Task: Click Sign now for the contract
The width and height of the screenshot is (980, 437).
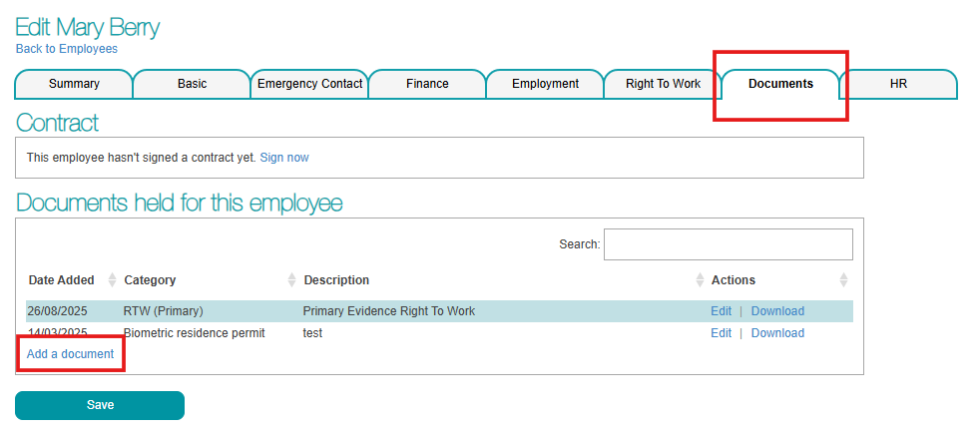Action: (284, 158)
